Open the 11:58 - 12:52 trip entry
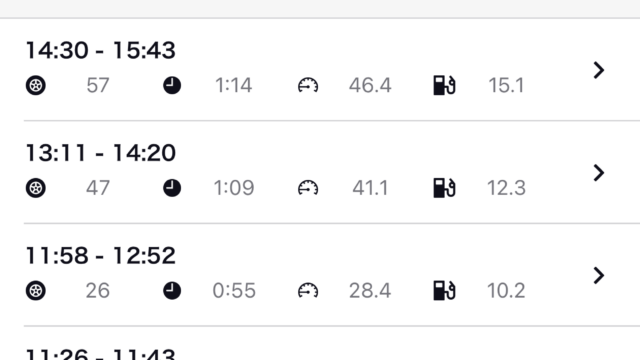Screen dimensions: 640x360 click(x=320, y=275)
